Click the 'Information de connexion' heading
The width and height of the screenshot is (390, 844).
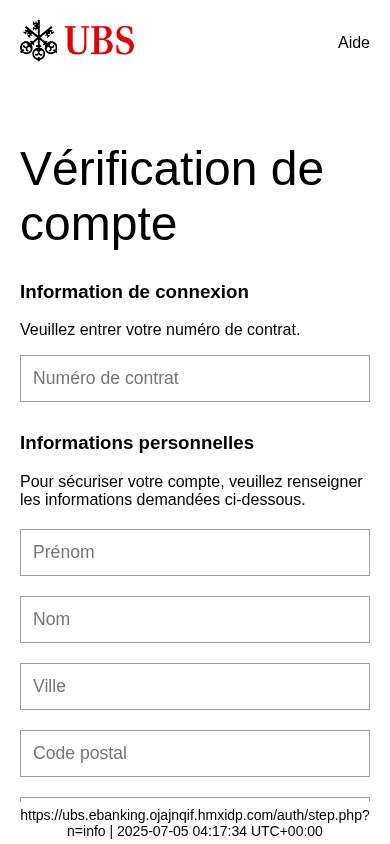(134, 292)
